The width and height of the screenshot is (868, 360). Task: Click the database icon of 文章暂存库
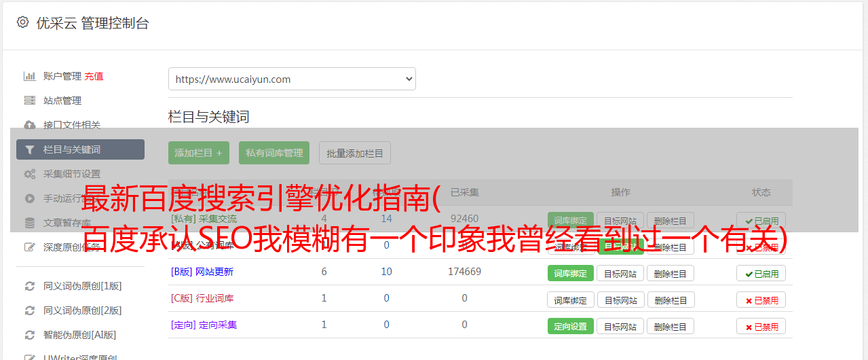tap(29, 223)
